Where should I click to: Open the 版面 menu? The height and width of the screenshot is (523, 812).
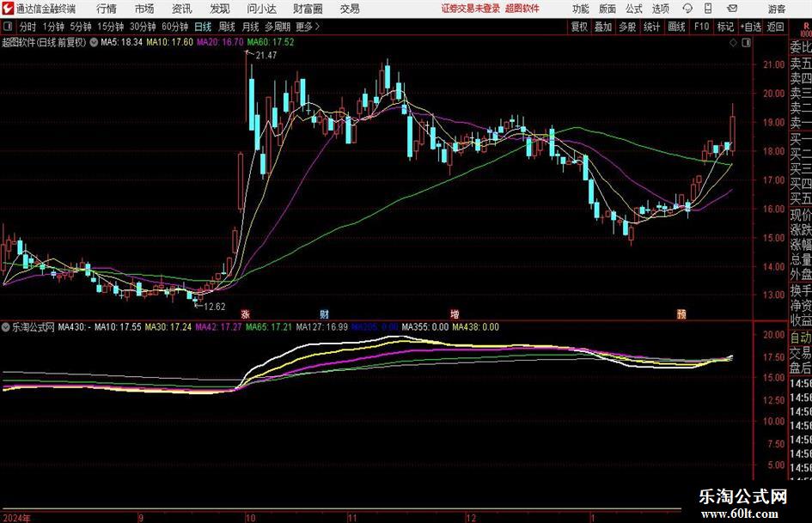[607, 9]
